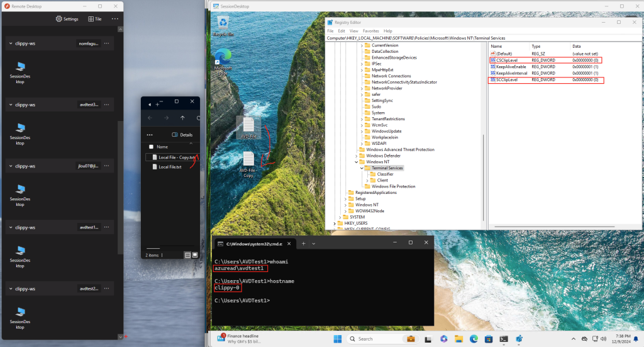The height and width of the screenshot is (347, 644).
Task: Open new terminal tab with plus
Action: point(304,243)
